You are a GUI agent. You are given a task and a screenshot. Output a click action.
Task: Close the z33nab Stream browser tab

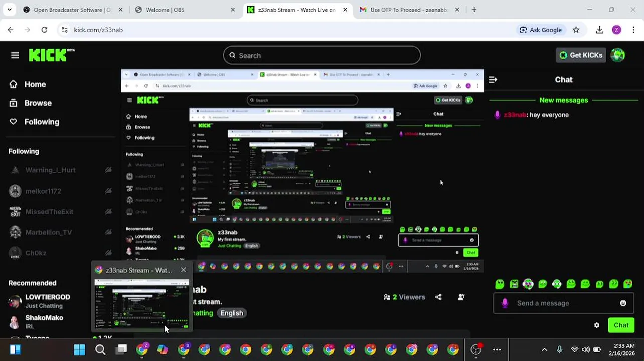345,10
